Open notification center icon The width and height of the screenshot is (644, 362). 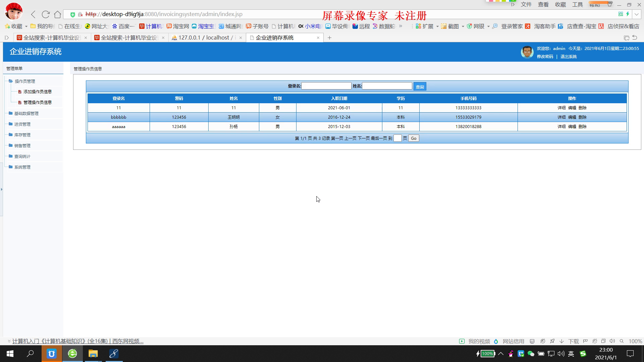click(x=630, y=354)
